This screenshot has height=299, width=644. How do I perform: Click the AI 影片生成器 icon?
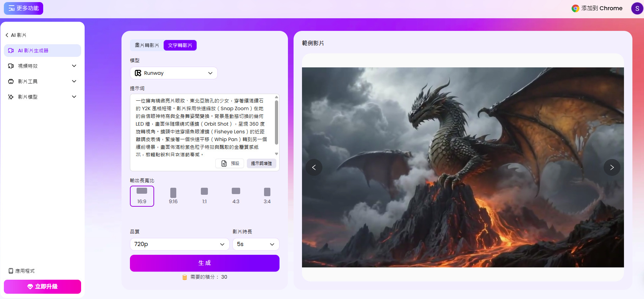(x=11, y=51)
